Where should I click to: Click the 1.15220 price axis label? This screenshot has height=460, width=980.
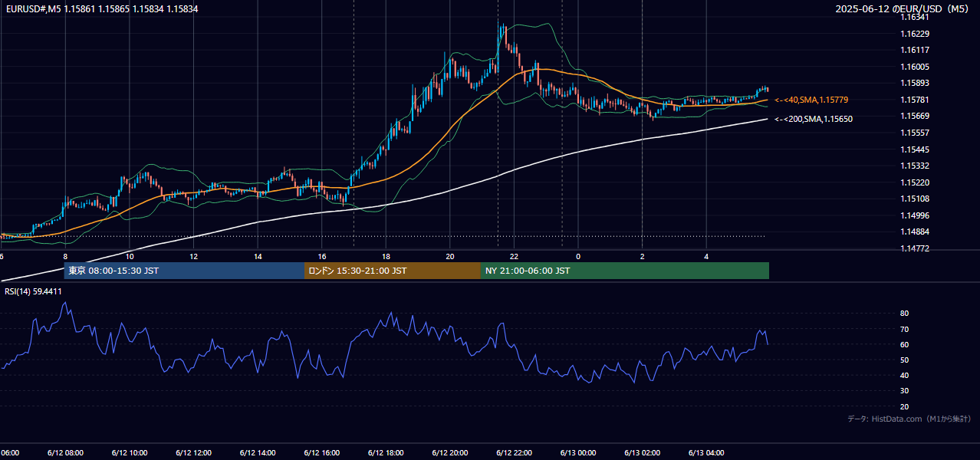click(916, 182)
